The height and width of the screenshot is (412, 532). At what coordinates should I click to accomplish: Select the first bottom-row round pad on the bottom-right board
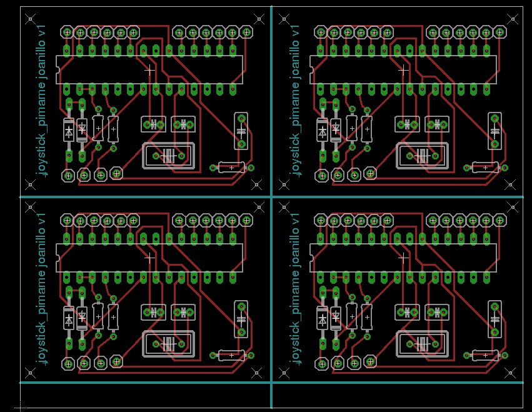click(x=321, y=363)
